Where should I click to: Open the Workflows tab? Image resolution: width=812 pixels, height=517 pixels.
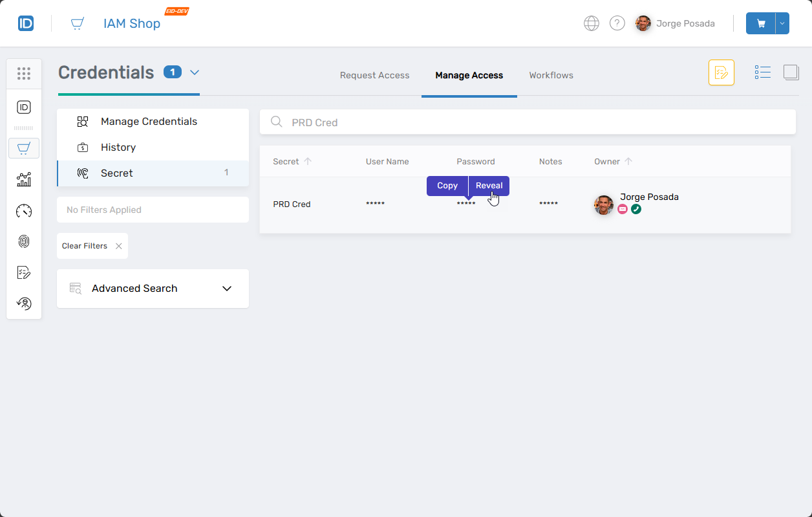tap(551, 76)
